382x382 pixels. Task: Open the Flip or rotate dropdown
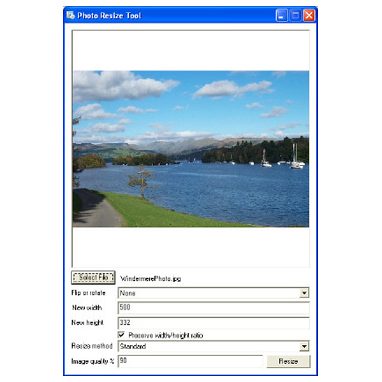(x=214, y=293)
